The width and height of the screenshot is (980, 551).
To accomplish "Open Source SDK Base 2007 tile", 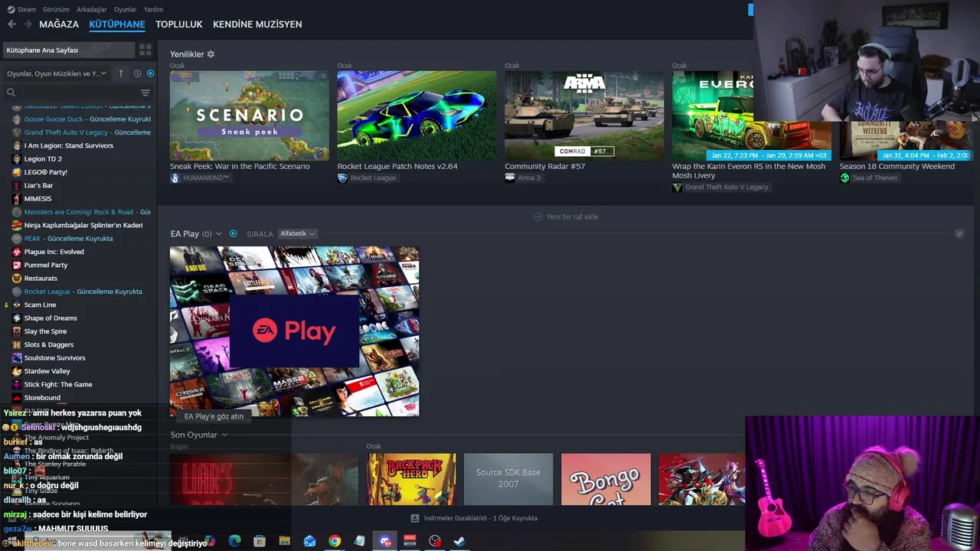I will (x=508, y=479).
